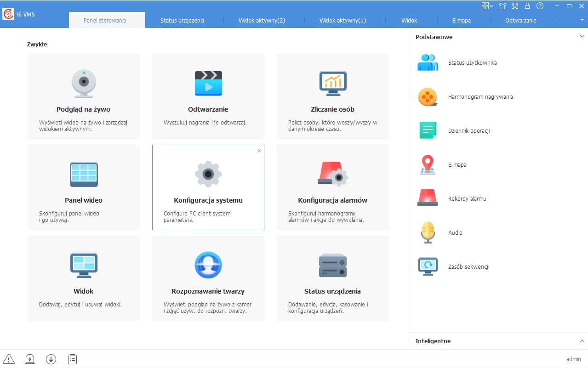
Task: Open help via question mark icon
Action: (540, 6)
